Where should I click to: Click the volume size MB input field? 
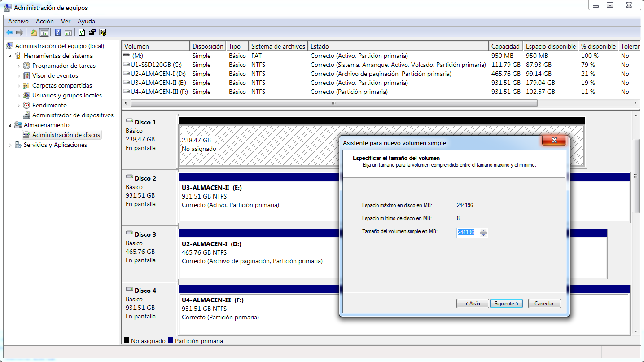coord(467,232)
